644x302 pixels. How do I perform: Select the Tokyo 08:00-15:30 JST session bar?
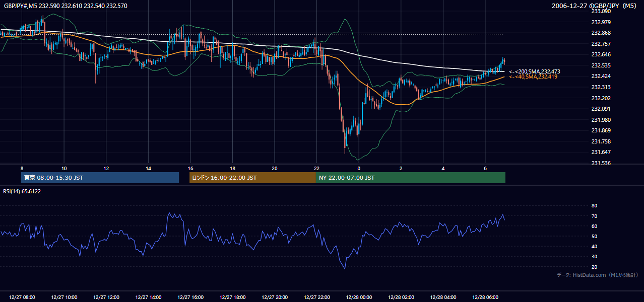[x=100, y=178]
